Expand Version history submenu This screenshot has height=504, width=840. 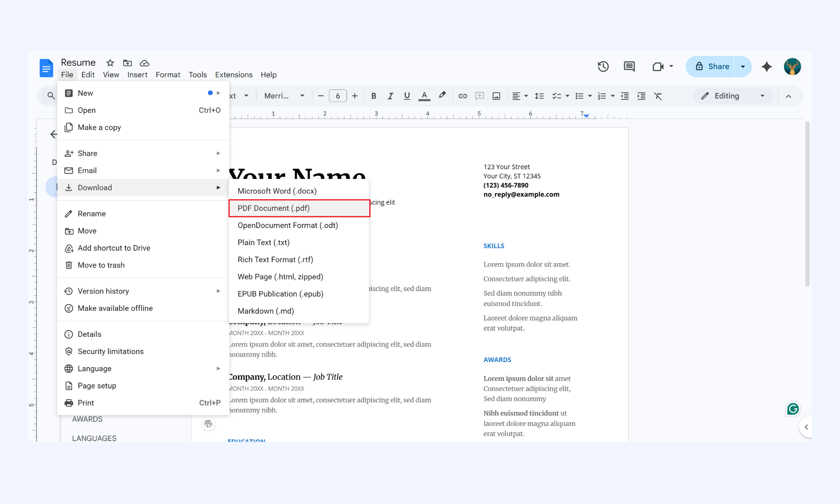pos(143,291)
